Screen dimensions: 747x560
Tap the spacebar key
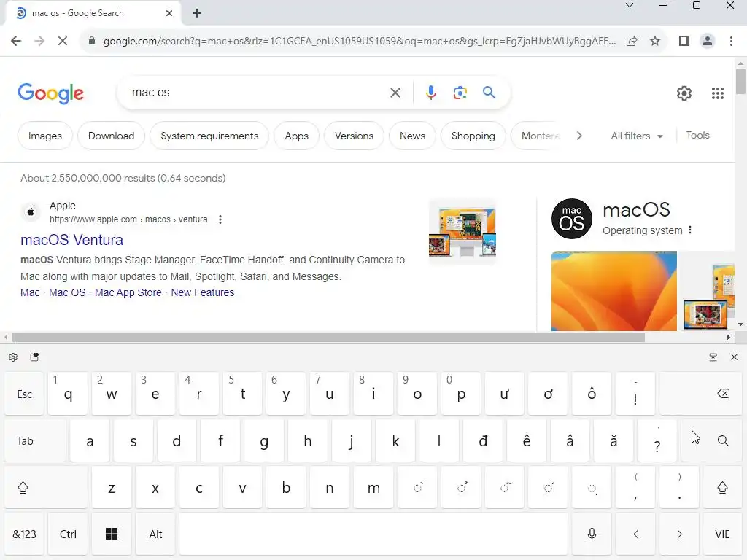tap(373, 534)
